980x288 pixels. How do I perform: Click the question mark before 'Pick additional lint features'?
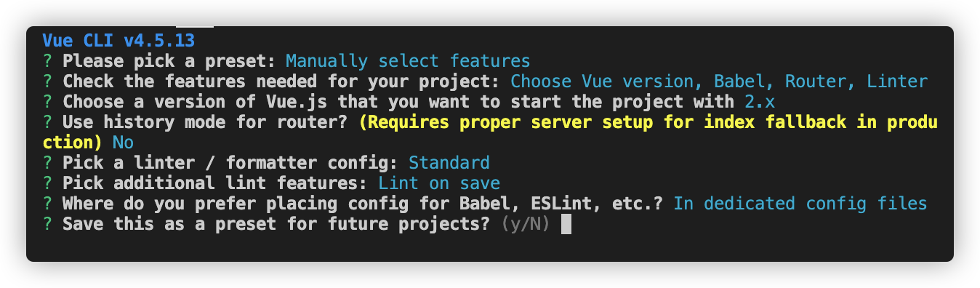[x=47, y=183]
